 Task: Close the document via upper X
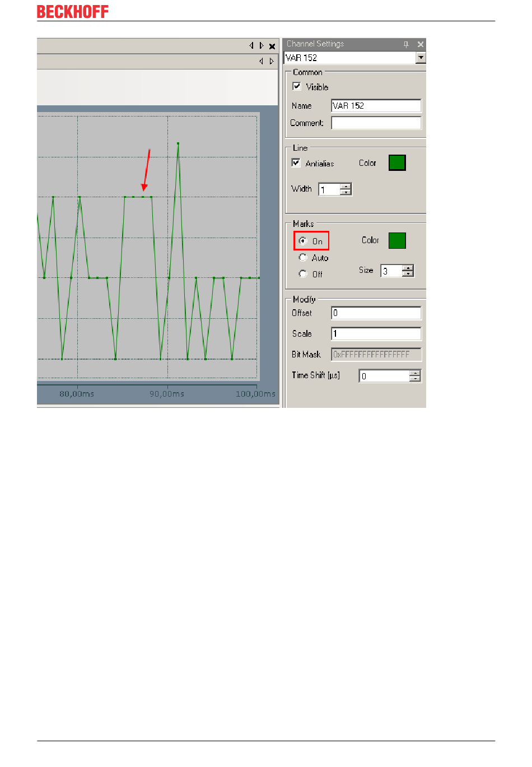(x=272, y=47)
